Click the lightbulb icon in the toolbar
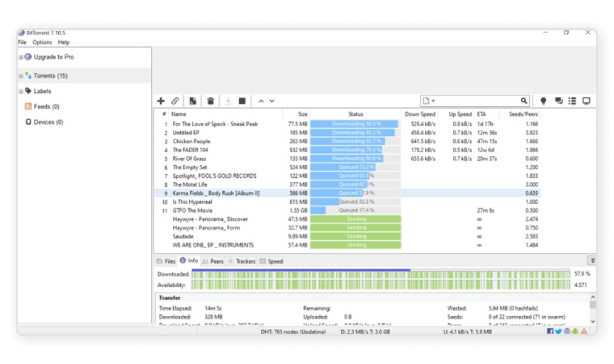This screenshot has width=614, height=364. (x=543, y=101)
